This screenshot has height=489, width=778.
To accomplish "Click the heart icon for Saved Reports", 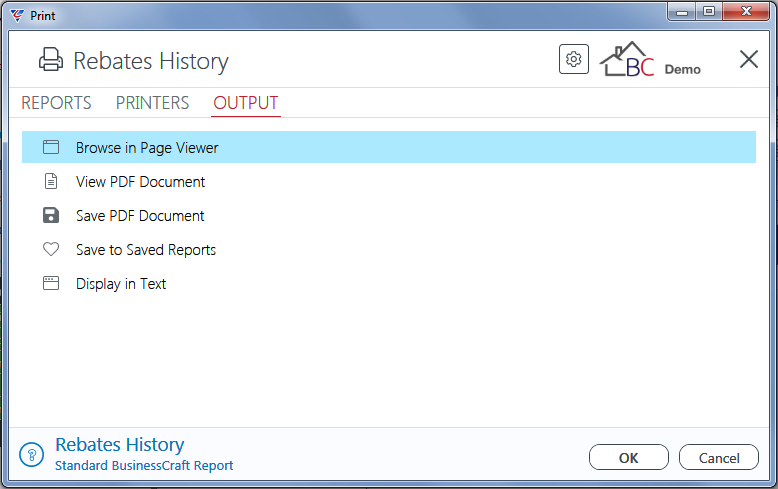I will tap(51, 249).
